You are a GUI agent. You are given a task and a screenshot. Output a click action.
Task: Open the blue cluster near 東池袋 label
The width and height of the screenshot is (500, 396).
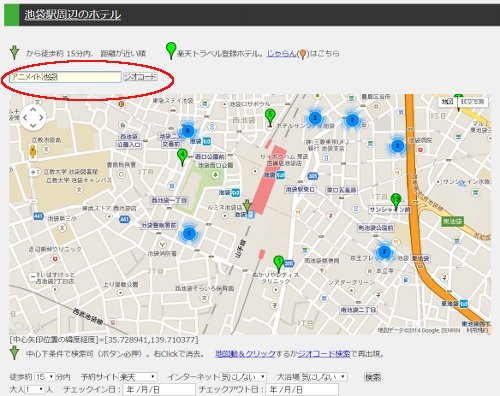point(384,252)
